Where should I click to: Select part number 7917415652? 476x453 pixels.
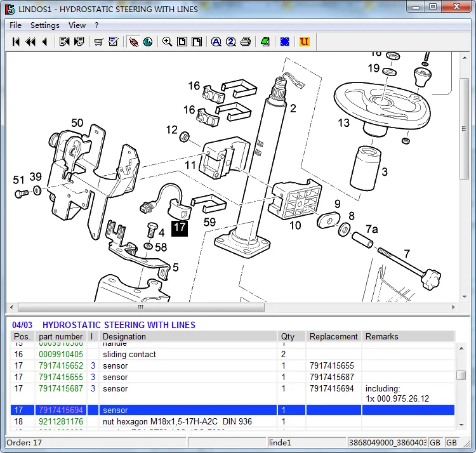[x=61, y=365]
